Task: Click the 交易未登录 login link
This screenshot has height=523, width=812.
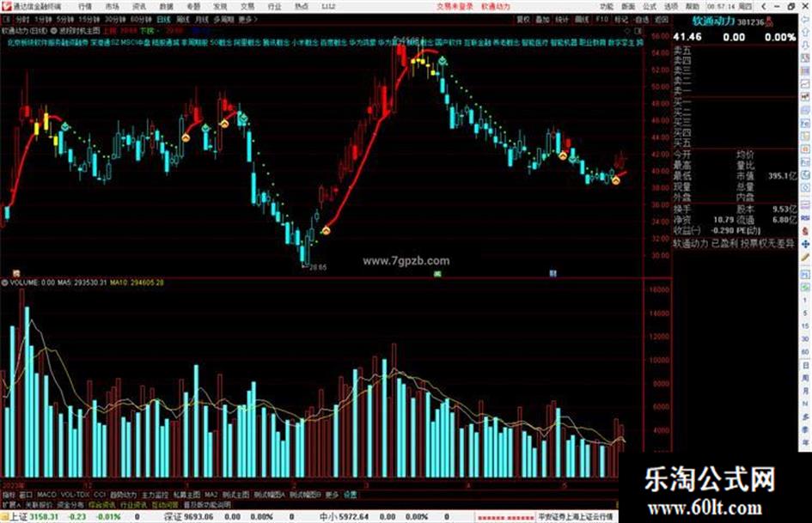Action: pyautogui.click(x=455, y=7)
